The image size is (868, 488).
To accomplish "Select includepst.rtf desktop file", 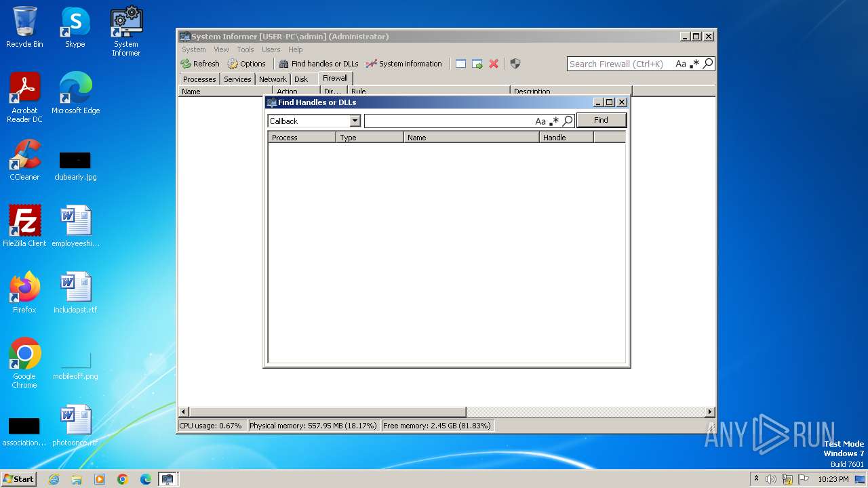I will (x=75, y=293).
